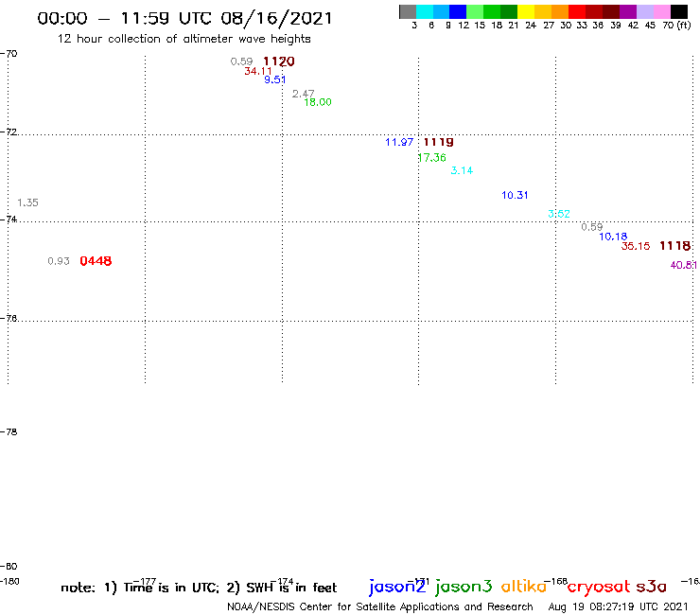Screen dimensions: 700x615
Task: Click the orange swatch in color scale
Action: click(x=560, y=11)
